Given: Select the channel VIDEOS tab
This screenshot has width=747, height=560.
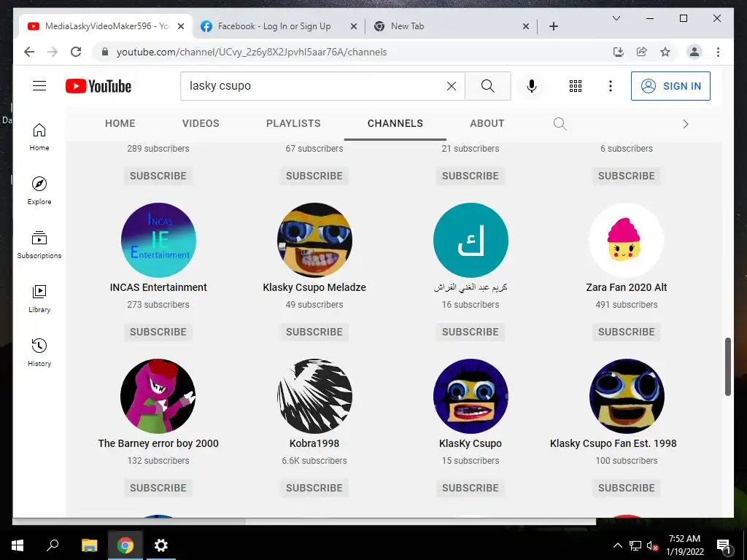Looking at the screenshot, I should tap(201, 123).
